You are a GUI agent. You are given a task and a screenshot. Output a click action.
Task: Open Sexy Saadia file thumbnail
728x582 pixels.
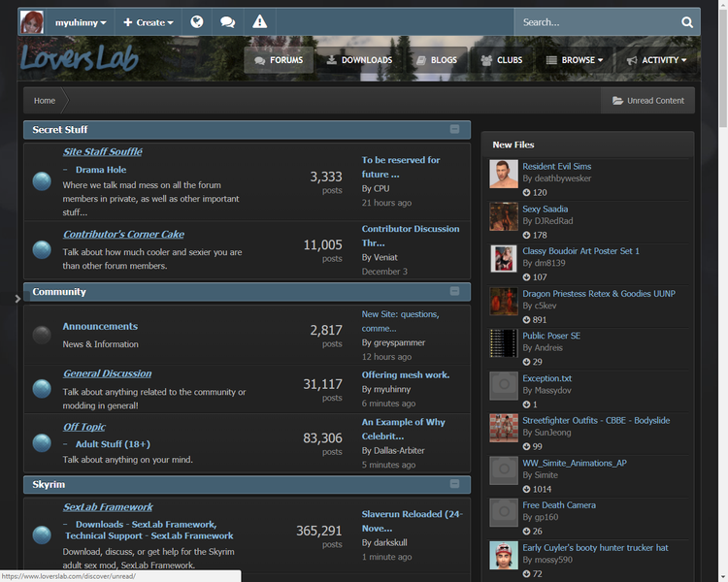pos(504,216)
